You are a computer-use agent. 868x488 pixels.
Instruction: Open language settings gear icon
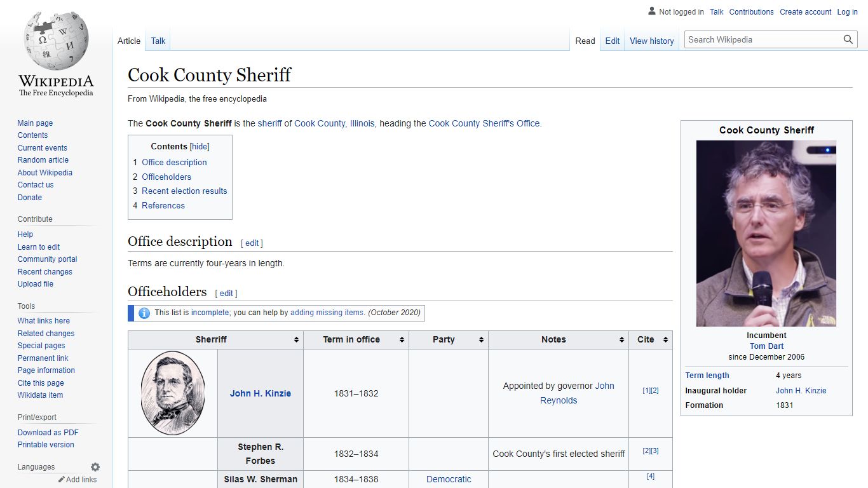pos(95,467)
